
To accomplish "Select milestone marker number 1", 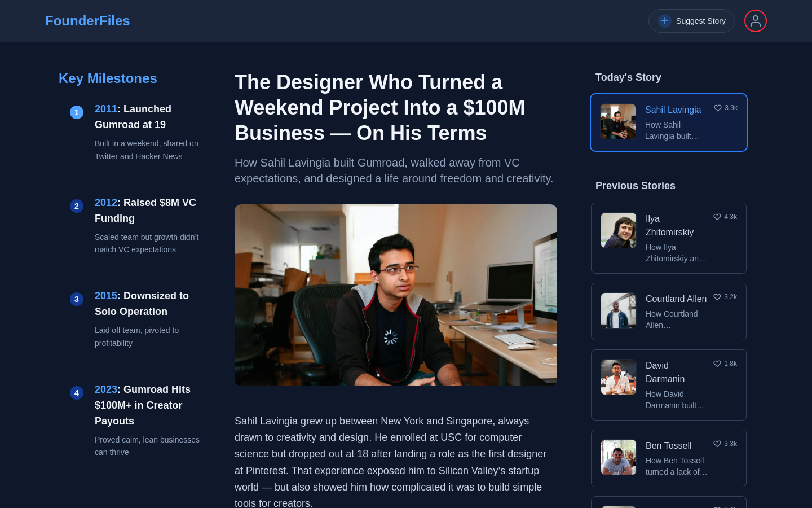I will (77, 112).
